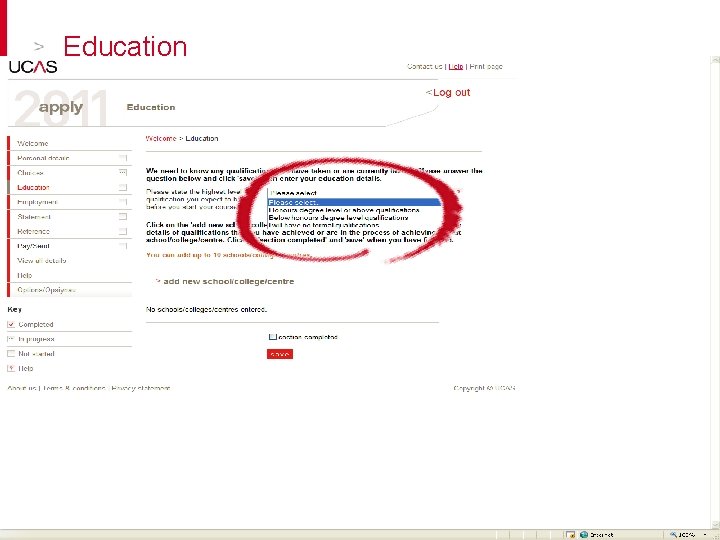Select 'Below honours degree level qualifications' option

click(338, 218)
